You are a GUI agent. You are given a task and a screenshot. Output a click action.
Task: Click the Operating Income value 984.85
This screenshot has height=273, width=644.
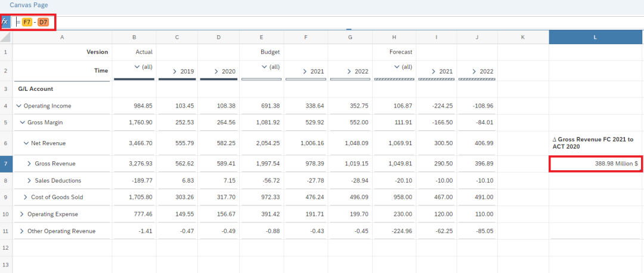pos(143,106)
